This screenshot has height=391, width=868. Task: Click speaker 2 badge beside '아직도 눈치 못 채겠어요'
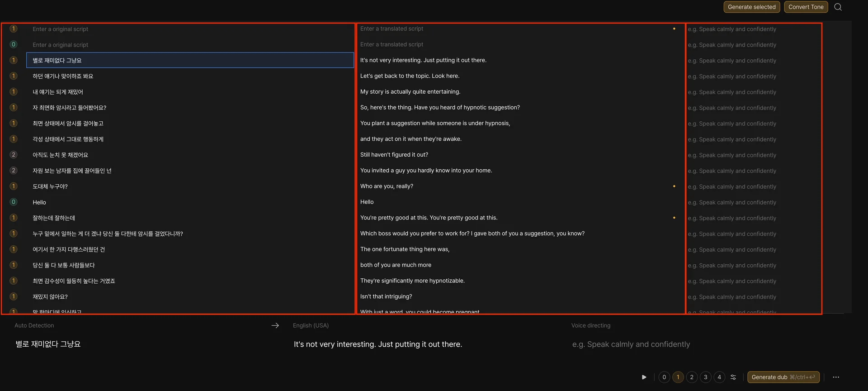click(x=14, y=155)
